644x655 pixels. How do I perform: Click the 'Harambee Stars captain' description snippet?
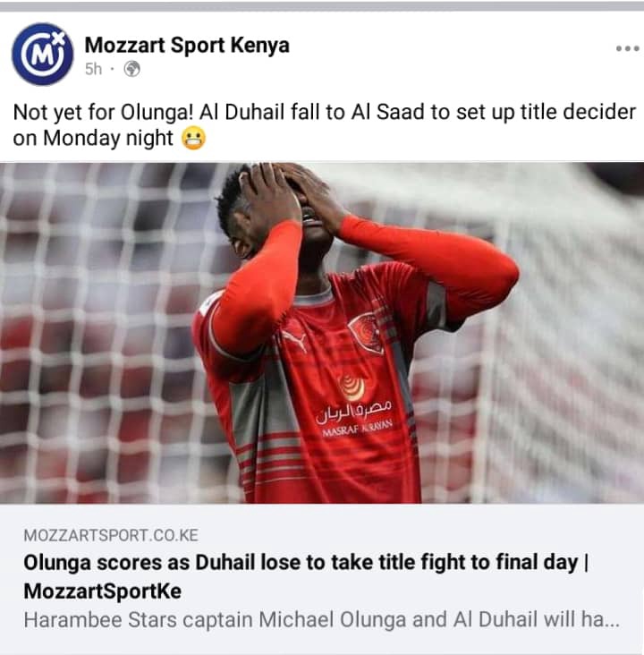click(x=322, y=620)
